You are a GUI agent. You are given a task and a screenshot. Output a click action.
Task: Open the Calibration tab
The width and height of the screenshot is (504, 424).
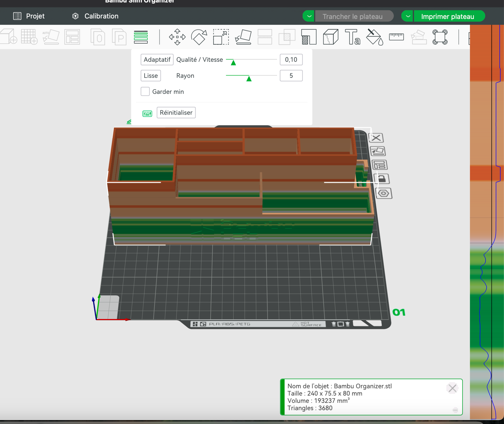pyautogui.click(x=95, y=16)
